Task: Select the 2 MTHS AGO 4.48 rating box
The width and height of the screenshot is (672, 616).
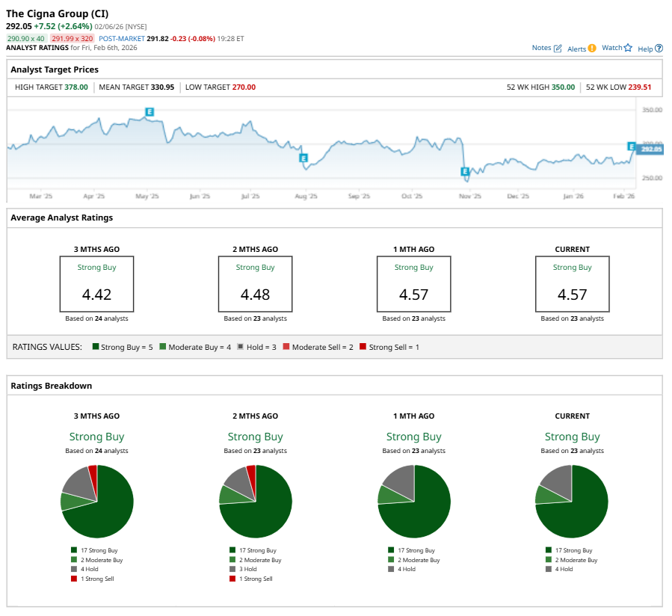Action: point(255,284)
